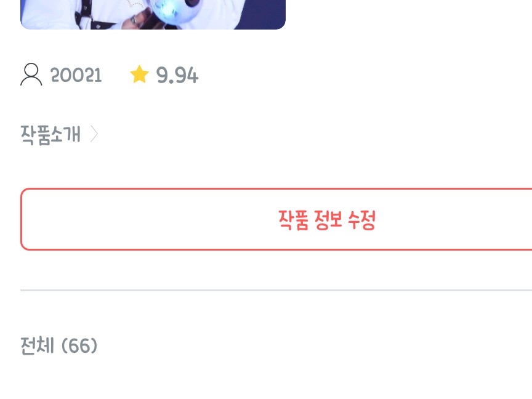
Task: Open the 작품소개 section
Action: pyautogui.click(x=59, y=134)
